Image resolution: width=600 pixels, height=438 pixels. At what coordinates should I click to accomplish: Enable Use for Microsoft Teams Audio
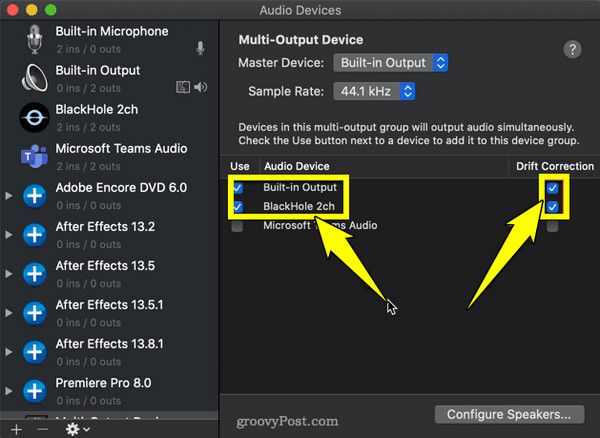pos(237,226)
